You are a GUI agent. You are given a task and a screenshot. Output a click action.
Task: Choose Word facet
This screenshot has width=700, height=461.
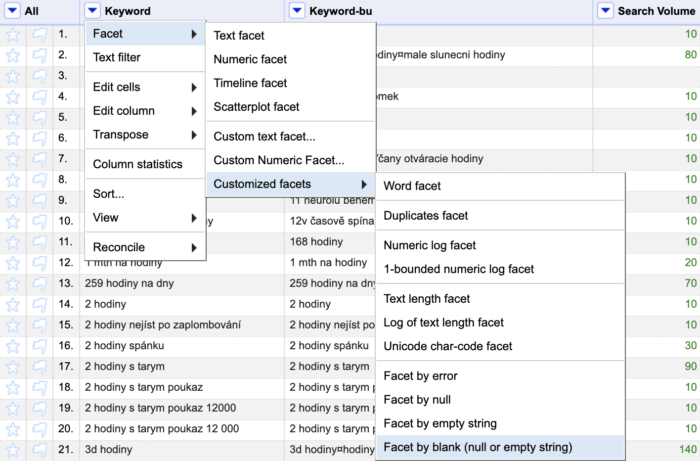(x=500, y=186)
